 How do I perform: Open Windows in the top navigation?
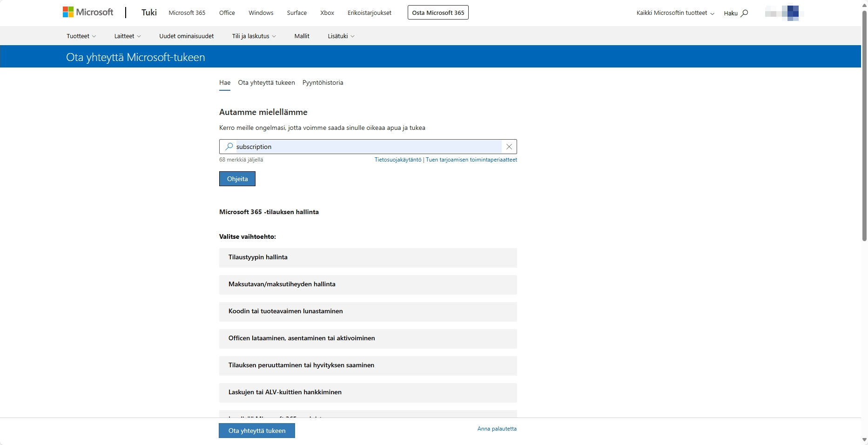(x=261, y=13)
